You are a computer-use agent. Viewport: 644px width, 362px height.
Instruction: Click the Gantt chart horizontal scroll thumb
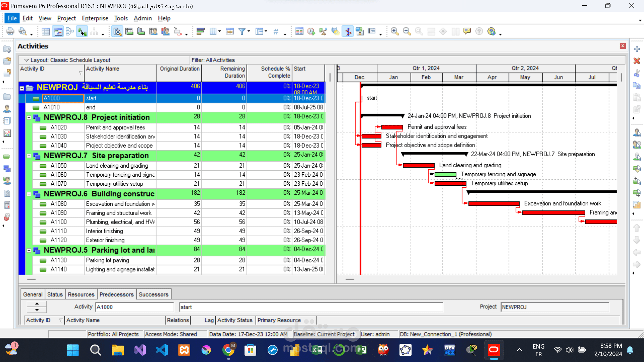click(x=350, y=279)
